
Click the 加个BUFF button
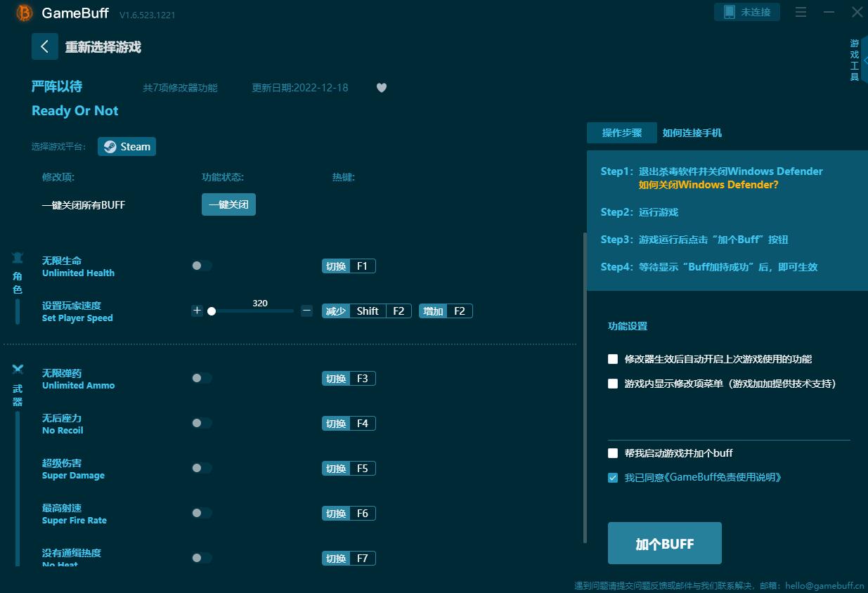coord(665,543)
